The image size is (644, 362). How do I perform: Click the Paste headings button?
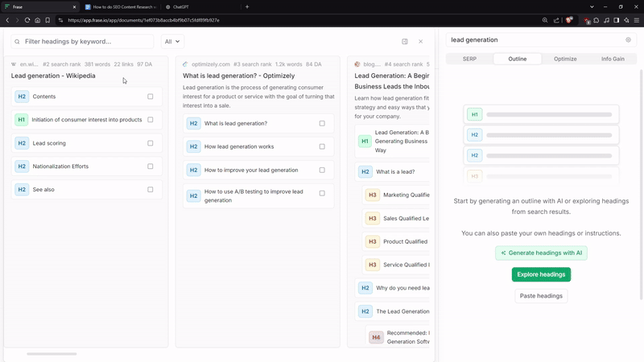pos(541,296)
